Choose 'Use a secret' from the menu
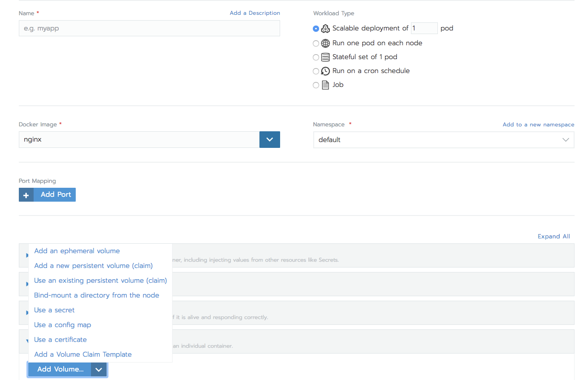Viewport: 588px width, 380px height. [x=54, y=310]
